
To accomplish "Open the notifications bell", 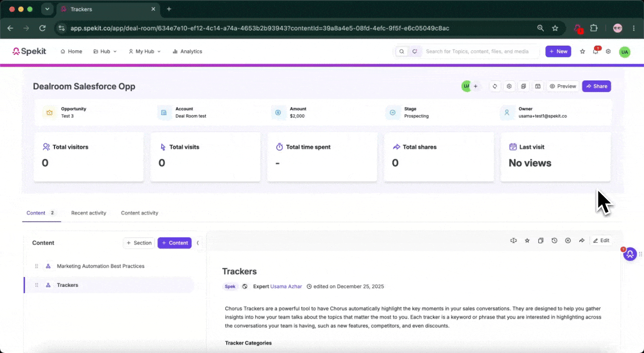I will 596,51.
